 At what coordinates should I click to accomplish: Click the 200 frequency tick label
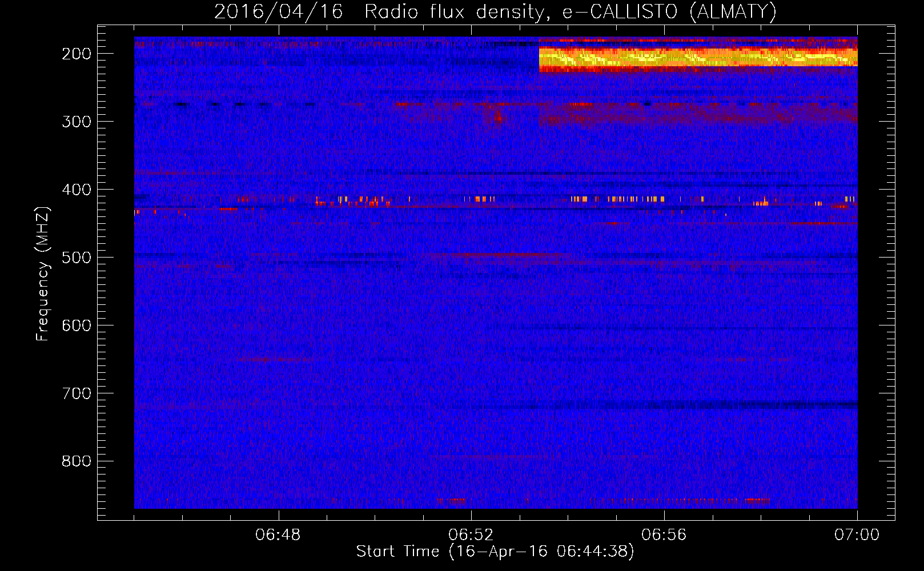(x=77, y=54)
